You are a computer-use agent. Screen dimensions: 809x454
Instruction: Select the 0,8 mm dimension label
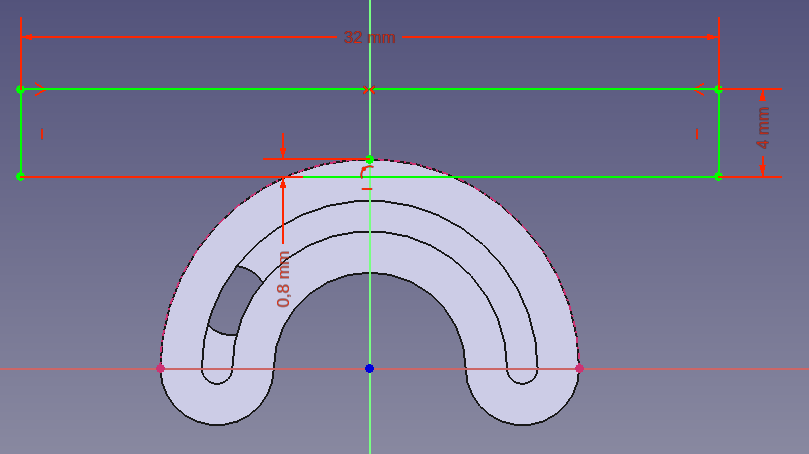(x=283, y=279)
